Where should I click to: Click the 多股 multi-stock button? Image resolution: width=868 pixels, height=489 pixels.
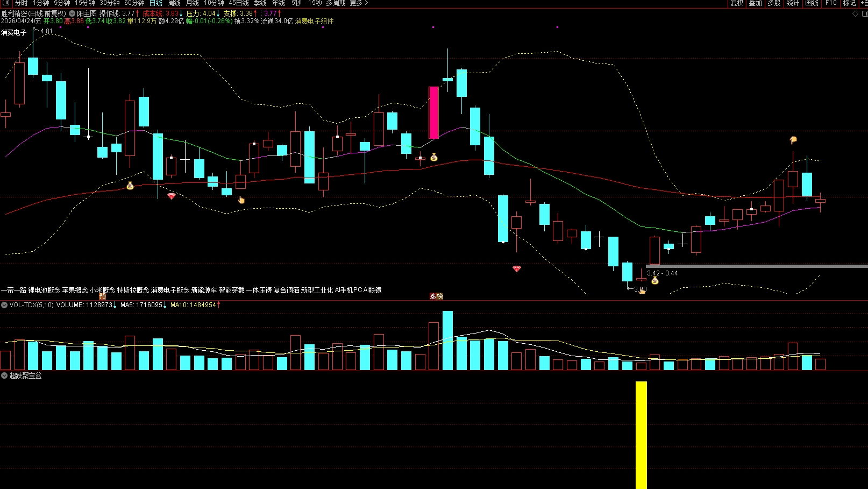(x=774, y=3)
